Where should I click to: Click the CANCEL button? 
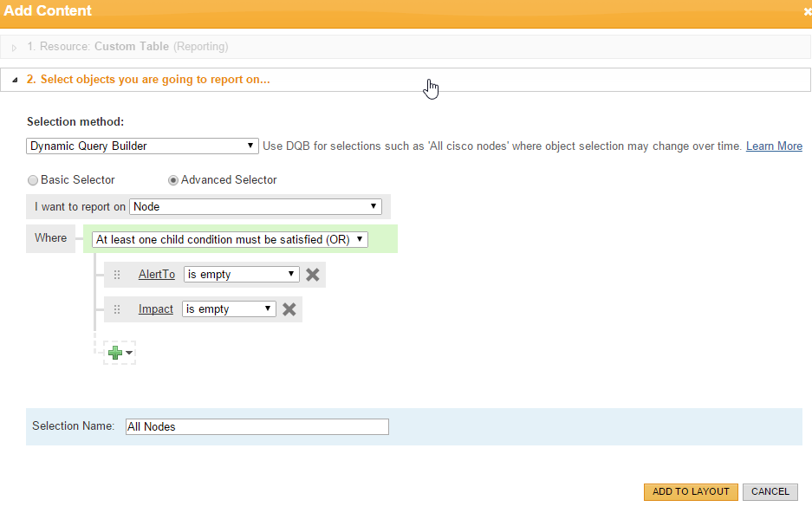[770, 492]
